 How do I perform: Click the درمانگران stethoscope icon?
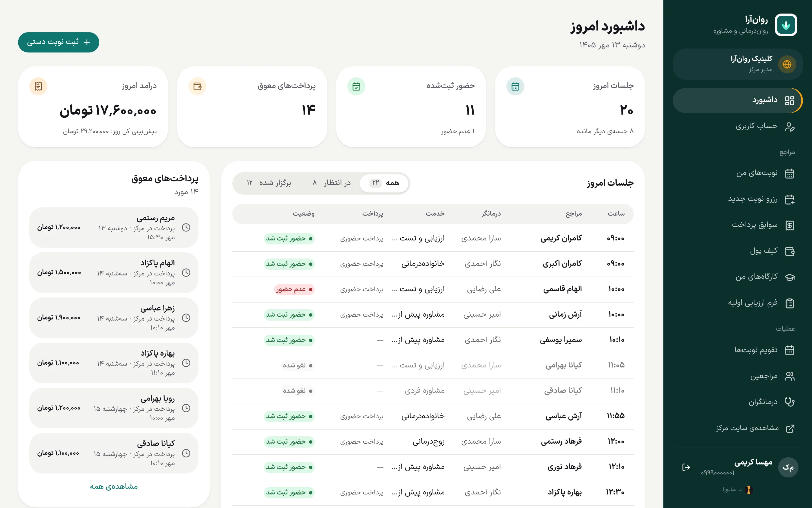pos(789,402)
